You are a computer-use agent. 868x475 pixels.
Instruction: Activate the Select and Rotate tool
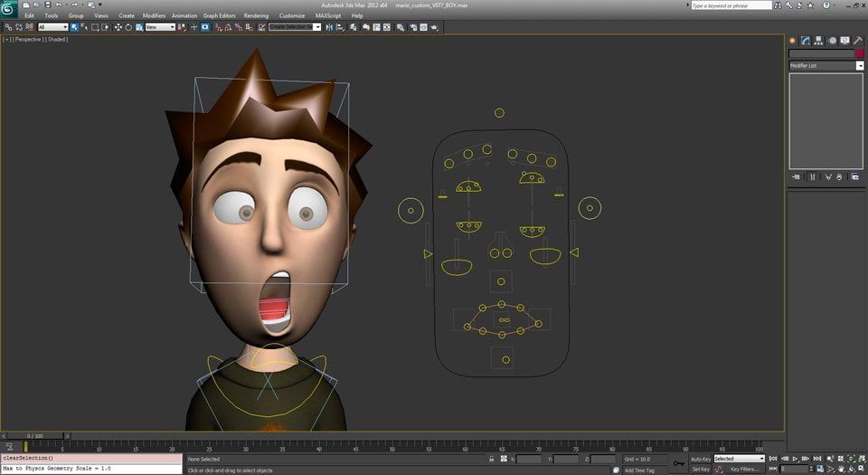tap(128, 27)
